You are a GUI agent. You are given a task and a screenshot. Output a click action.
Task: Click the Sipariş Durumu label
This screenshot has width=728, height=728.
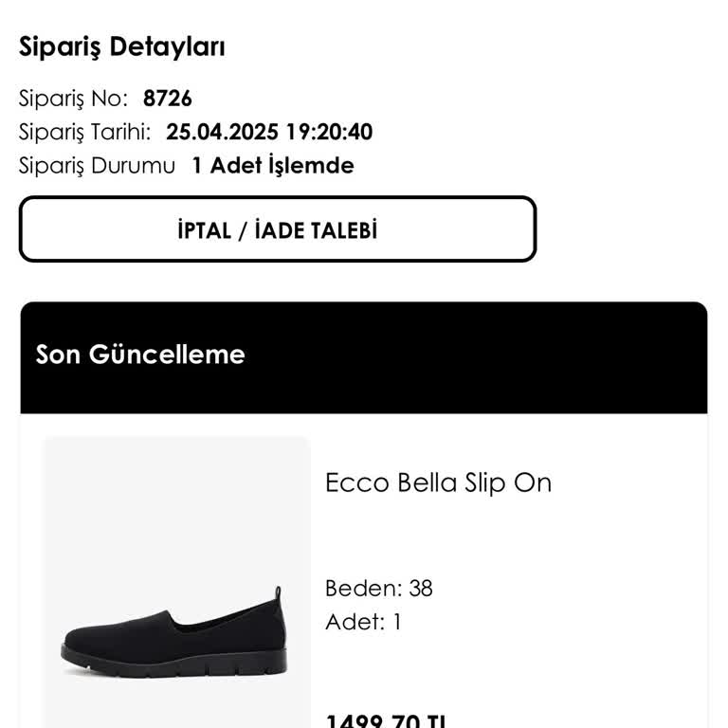pos(97,166)
